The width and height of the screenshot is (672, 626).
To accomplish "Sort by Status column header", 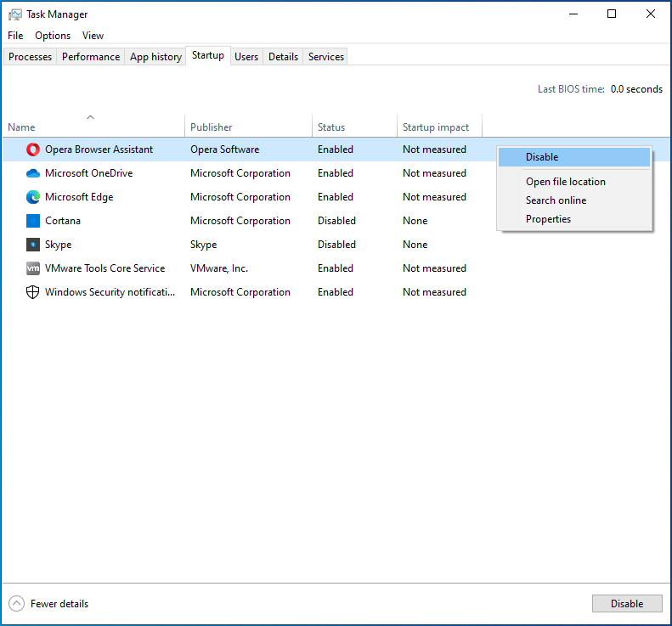I will pyautogui.click(x=331, y=127).
